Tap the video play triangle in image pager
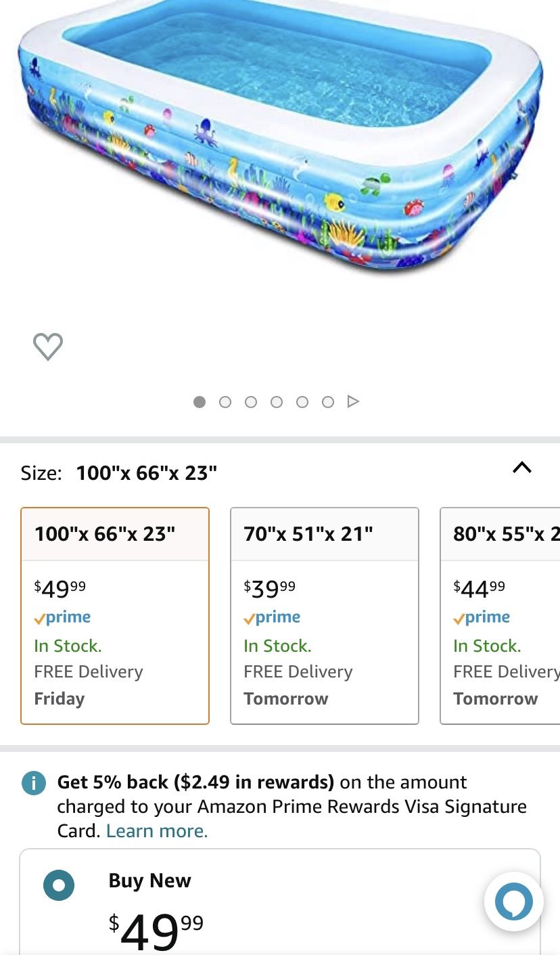The width and height of the screenshot is (560, 955). point(352,401)
